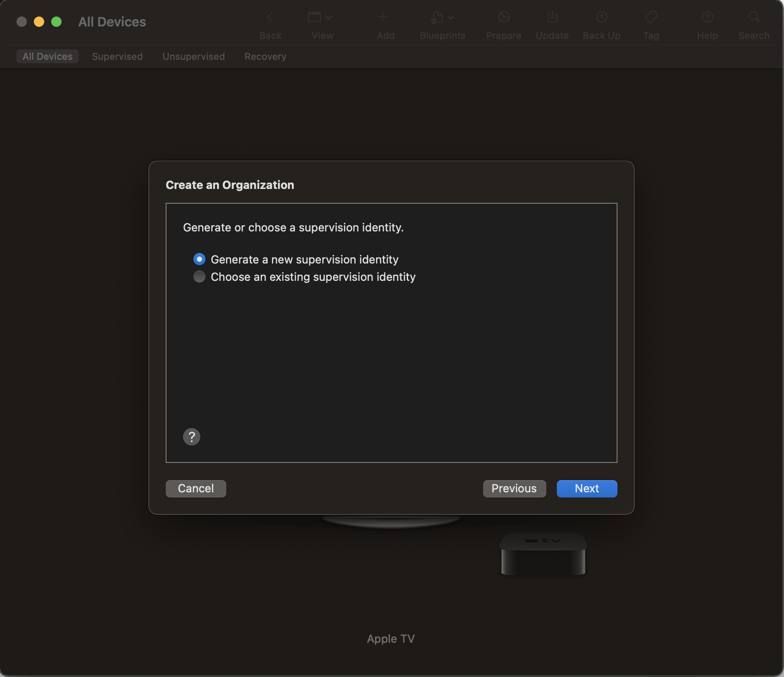Image resolution: width=784 pixels, height=677 pixels.
Task: Click Next to continue setup
Action: (587, 488)
